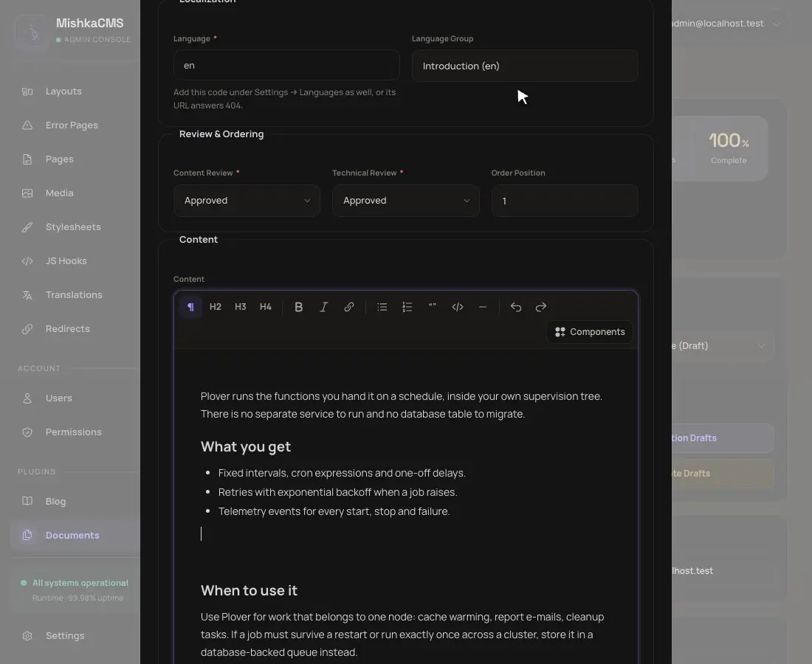Click the Settings gear icon
This screenshot has height=664, width=812.
tap(27, 636)
